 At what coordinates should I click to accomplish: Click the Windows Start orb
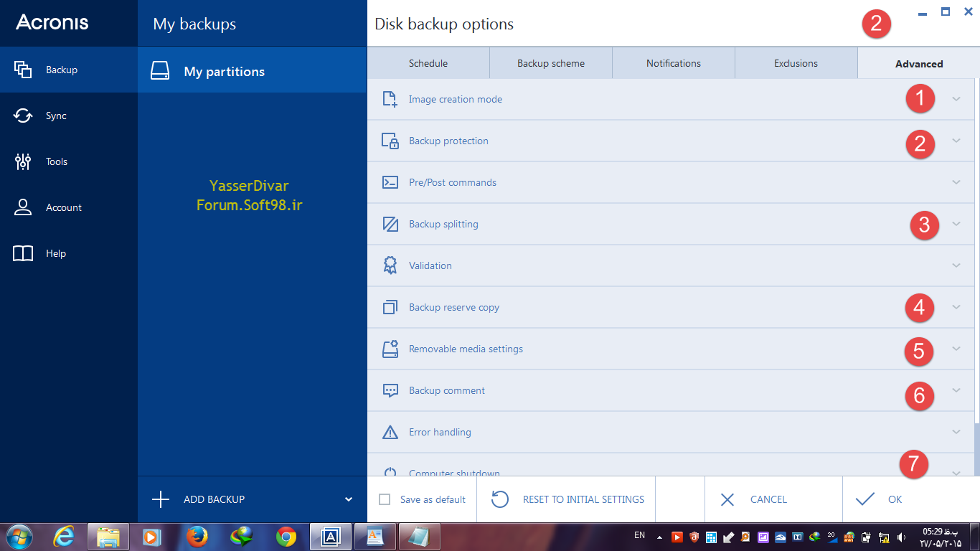(x=19, y=537)
